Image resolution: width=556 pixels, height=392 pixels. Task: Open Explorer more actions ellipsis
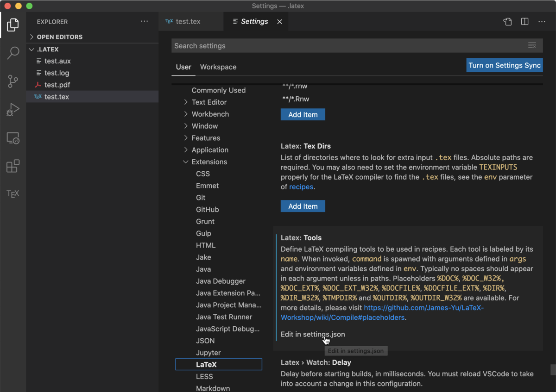tap(145, 21)
